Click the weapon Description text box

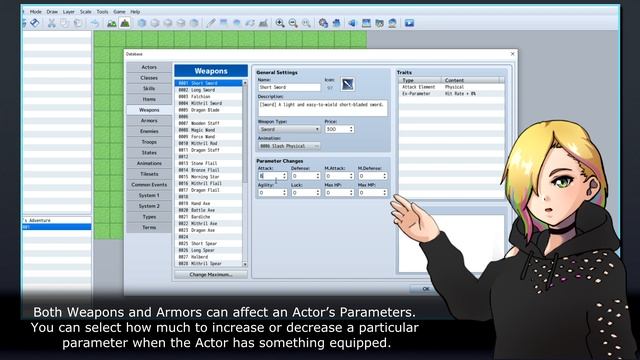(322, 108)
